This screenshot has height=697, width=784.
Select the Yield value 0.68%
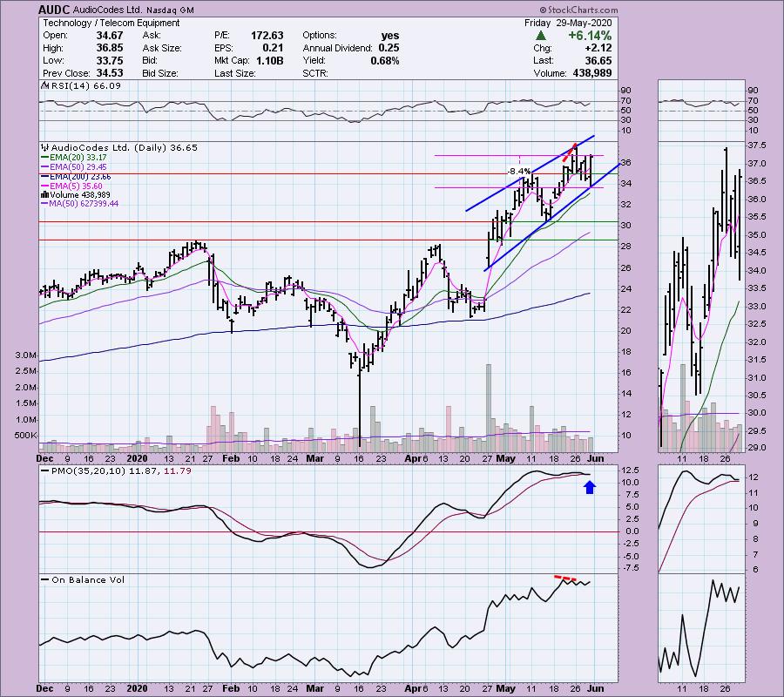385,60
